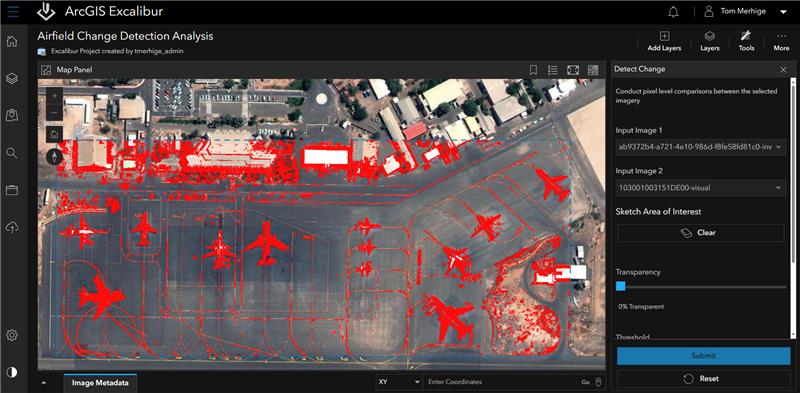Reset the Detect Change parameters
The width and height of the screenshot is (800, 393).
[x=704, y=379]
